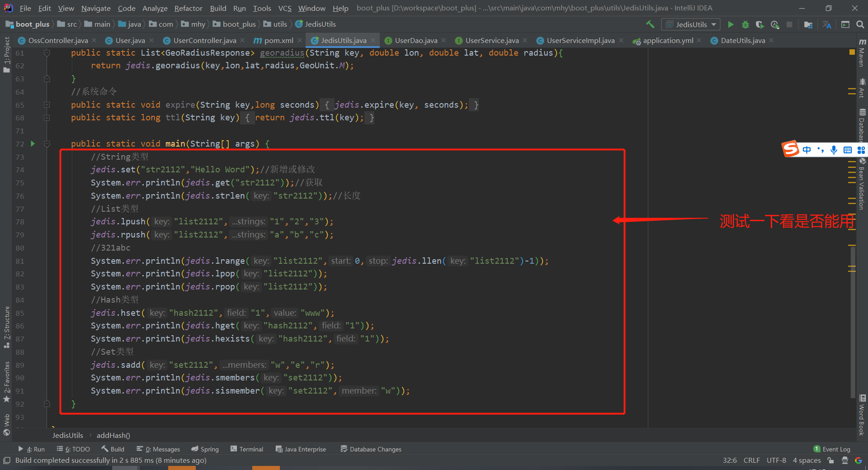
Task: Toggle read-only lock icon in status bar
Action: (831, 461)
